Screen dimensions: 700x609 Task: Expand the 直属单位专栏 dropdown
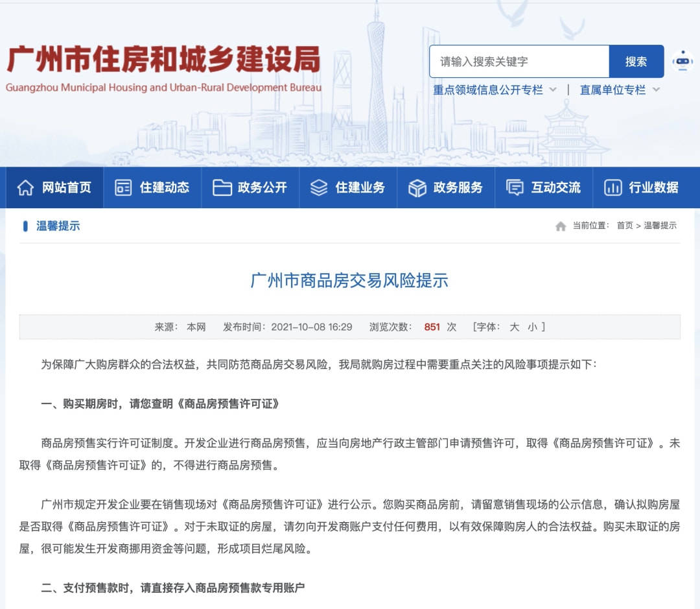(656, 90)
